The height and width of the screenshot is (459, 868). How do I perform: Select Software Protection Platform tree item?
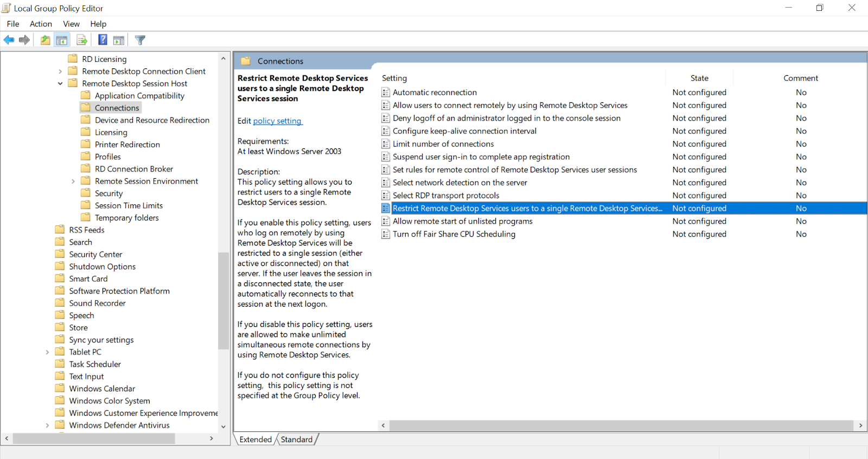pos(119,291)
